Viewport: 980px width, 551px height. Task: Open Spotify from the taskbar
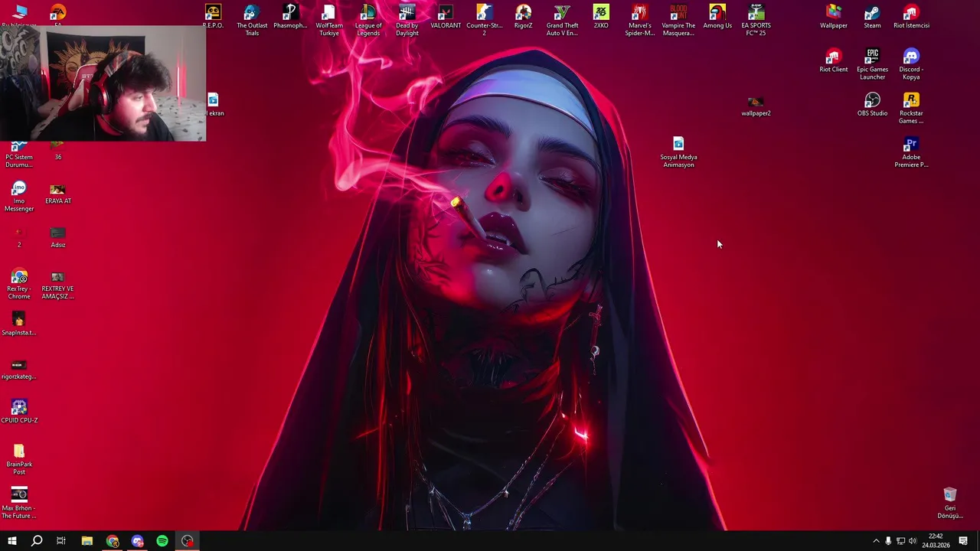(x=162, y=541)
